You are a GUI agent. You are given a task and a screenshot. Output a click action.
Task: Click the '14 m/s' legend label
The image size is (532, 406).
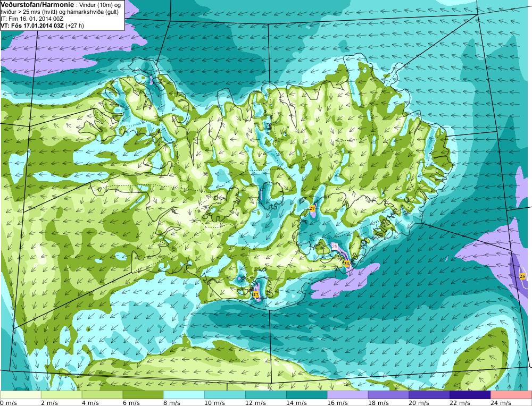296,403
